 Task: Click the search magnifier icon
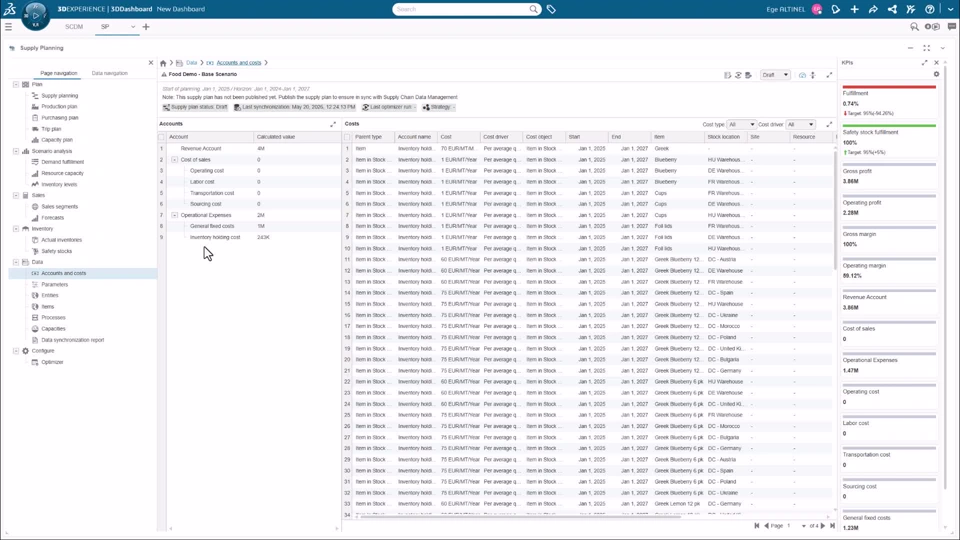pos(534,9)
